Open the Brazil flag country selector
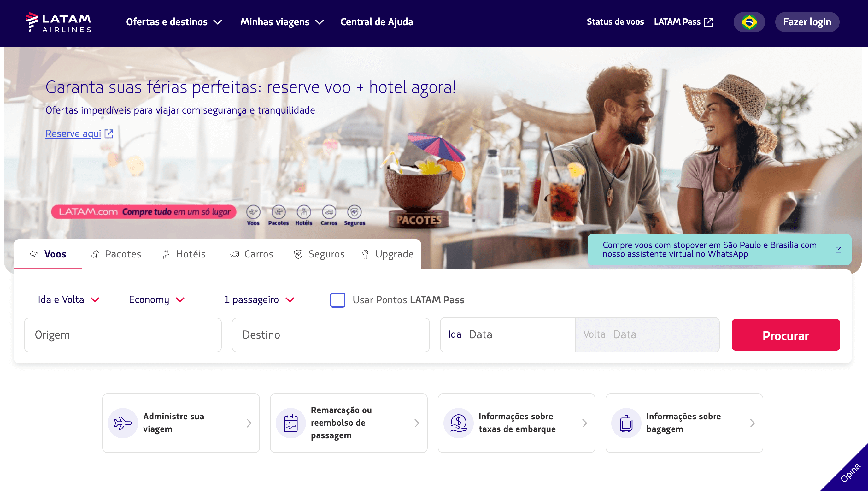868x491 pixels. click(x=749, y=22)
